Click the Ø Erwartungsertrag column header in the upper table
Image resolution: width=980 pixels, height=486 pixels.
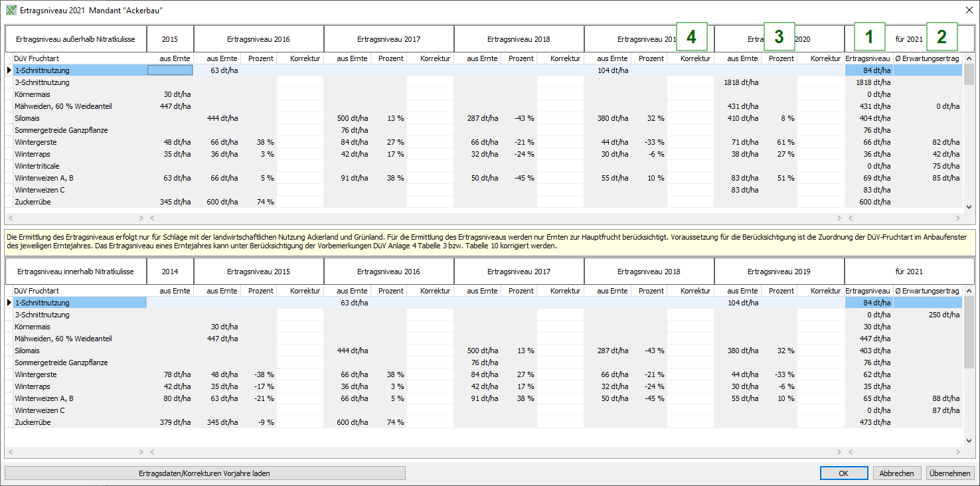tap(928, 58)
